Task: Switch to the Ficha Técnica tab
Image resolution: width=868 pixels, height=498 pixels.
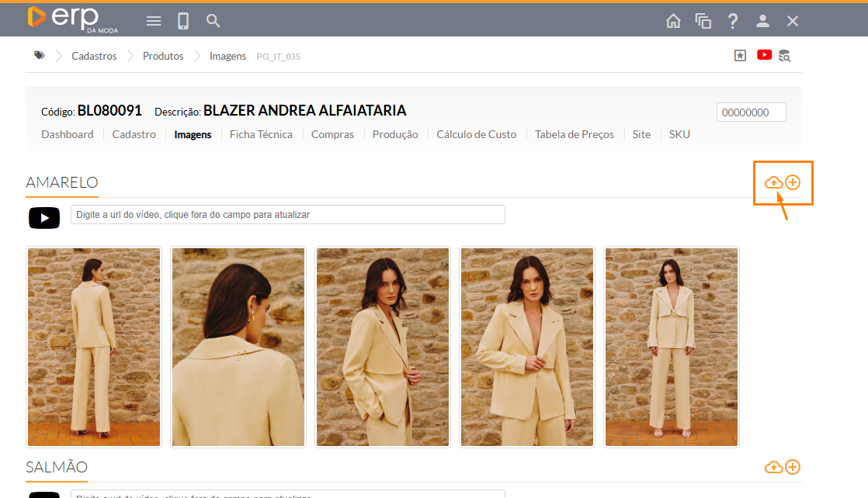Action: (x=261, y=134)
